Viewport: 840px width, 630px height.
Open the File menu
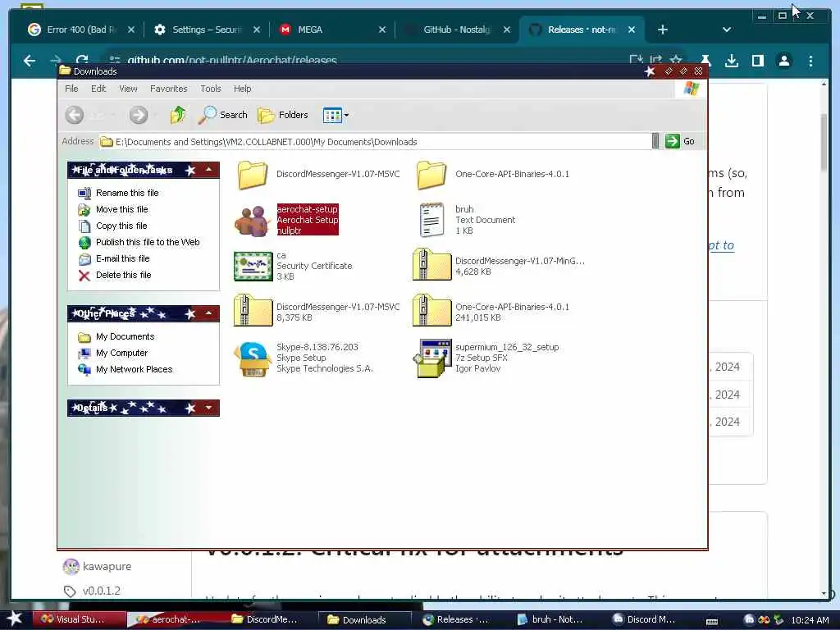pos(71,89)
